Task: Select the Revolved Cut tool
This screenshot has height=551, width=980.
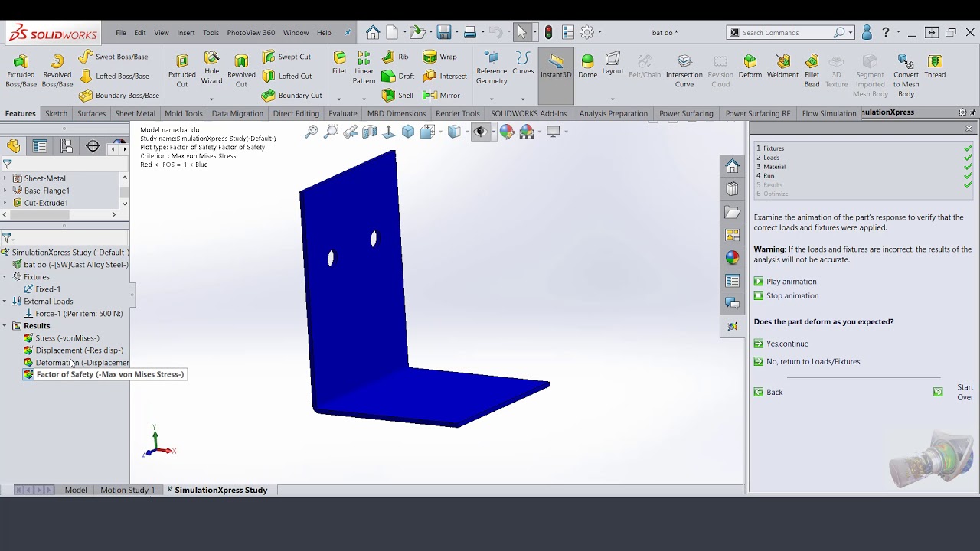Action: coord(241,70)
